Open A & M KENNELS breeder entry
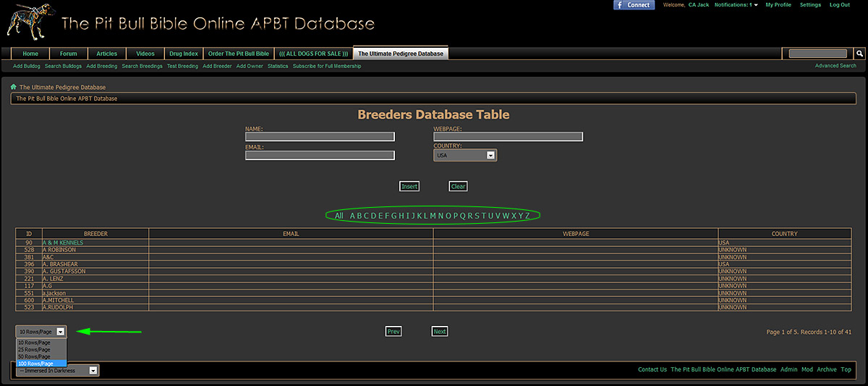Viewport: 868px width, 386px height. tap(63, 243)
